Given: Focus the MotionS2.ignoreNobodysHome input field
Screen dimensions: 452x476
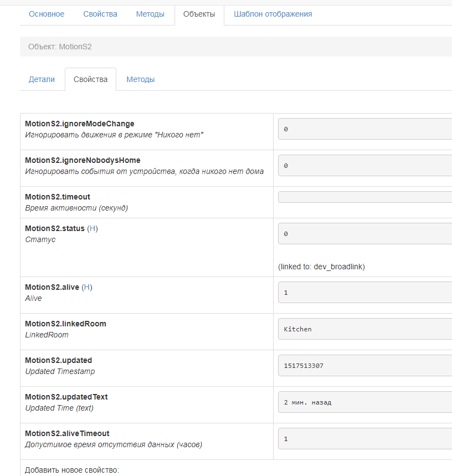Looking at the screenshot, I should 364,165.
